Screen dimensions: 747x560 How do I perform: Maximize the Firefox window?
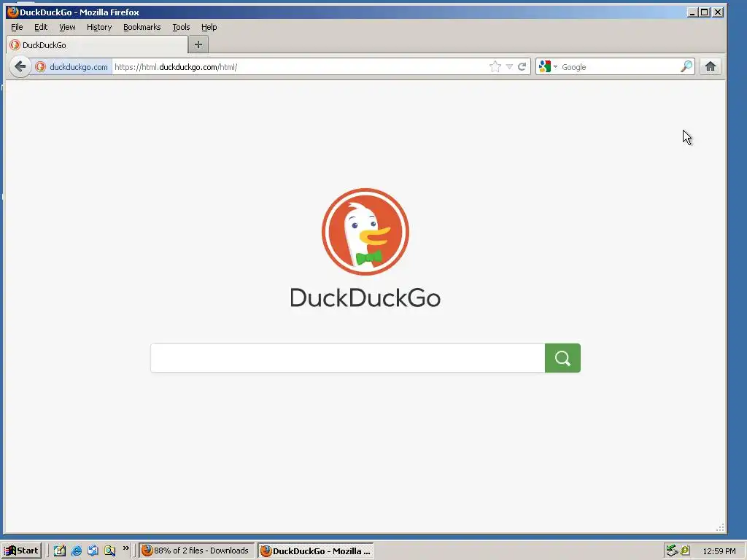(705, 12)
